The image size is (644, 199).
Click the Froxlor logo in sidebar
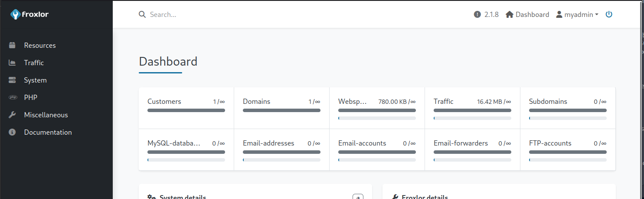(29, 14)
